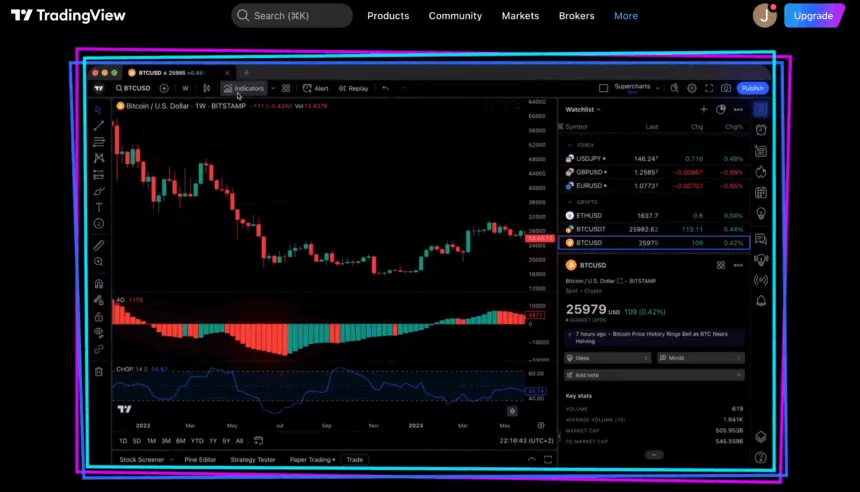
Task: Collapse the CRYPTO watchlist section
Action: [569, 202]
